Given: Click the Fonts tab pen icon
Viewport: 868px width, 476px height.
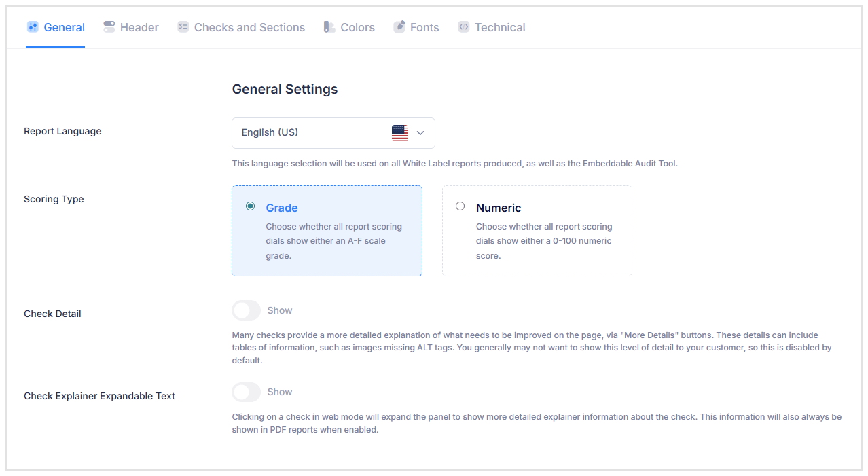Looking at the screenshot, I should pos(399,27).
